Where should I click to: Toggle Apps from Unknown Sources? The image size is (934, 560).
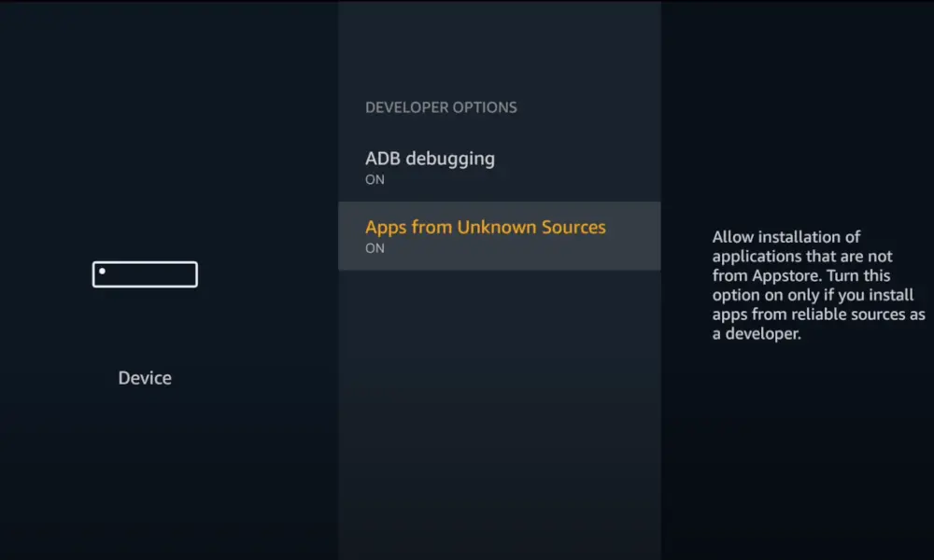499,235
